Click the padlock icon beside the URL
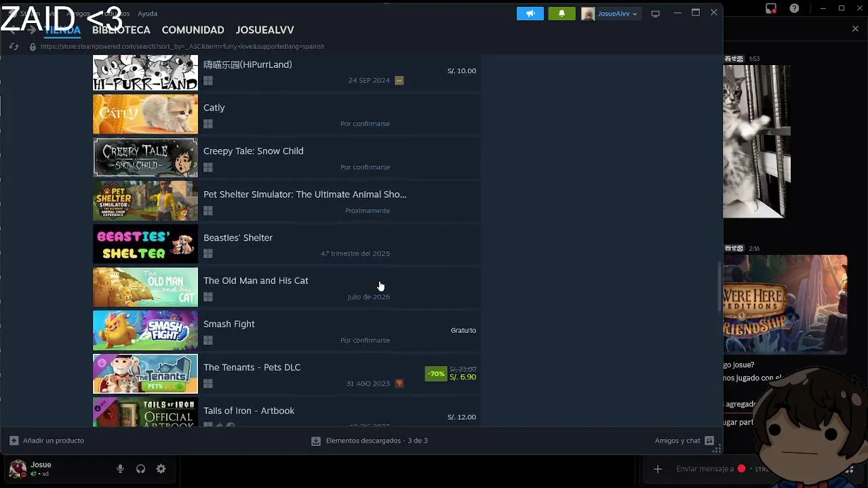 [33, 47]
